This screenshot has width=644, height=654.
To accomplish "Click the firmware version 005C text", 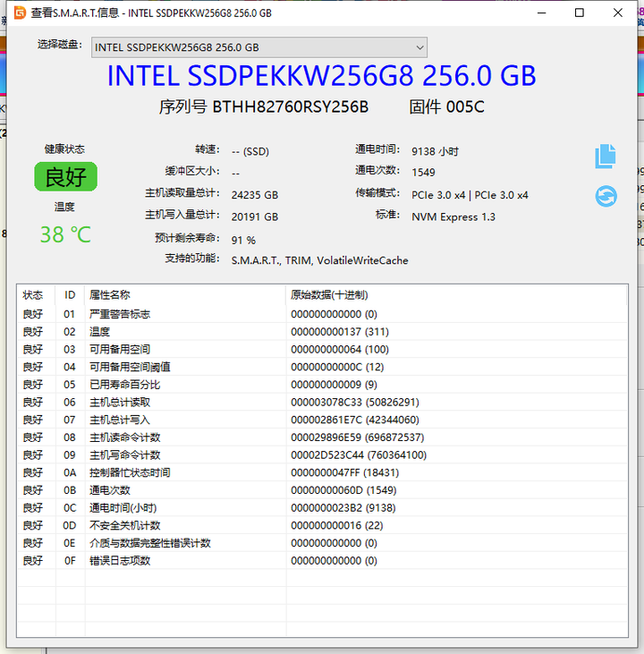I will point(465,106).
